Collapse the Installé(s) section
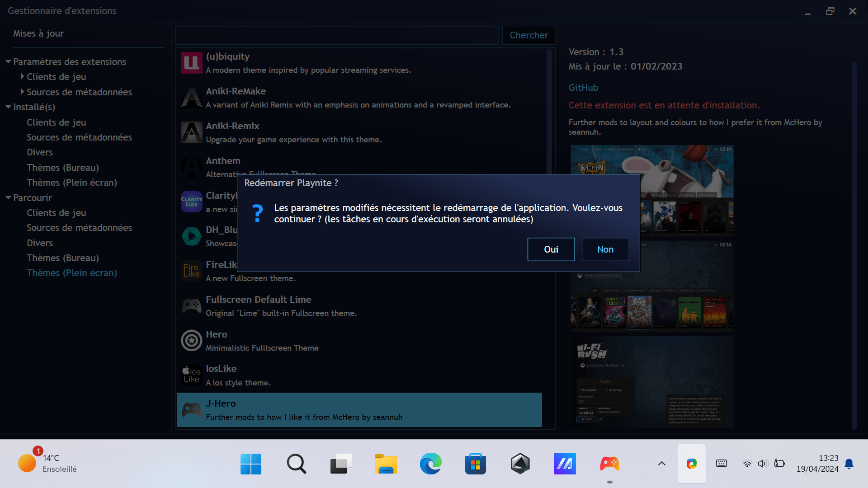This screenshot has width=868, height=488. 8,107
